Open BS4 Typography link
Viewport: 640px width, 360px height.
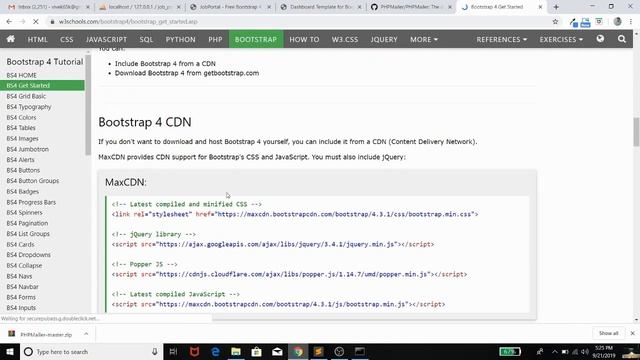(29, 107)
